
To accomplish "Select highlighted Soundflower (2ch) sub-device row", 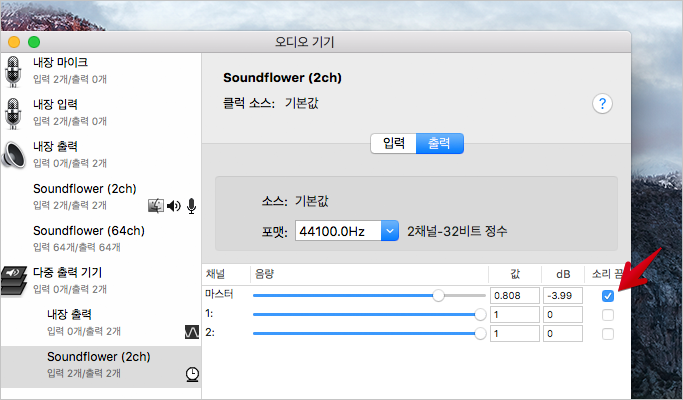I will [x=101, y=367].
